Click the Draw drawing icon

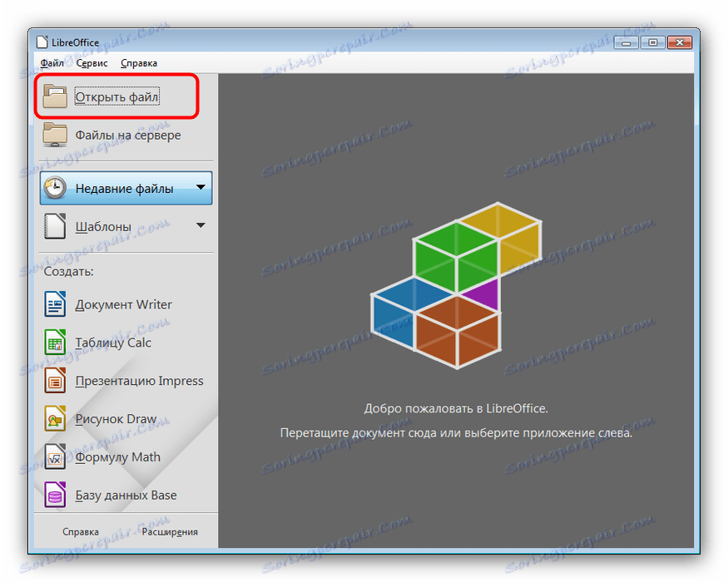(55, 418)
